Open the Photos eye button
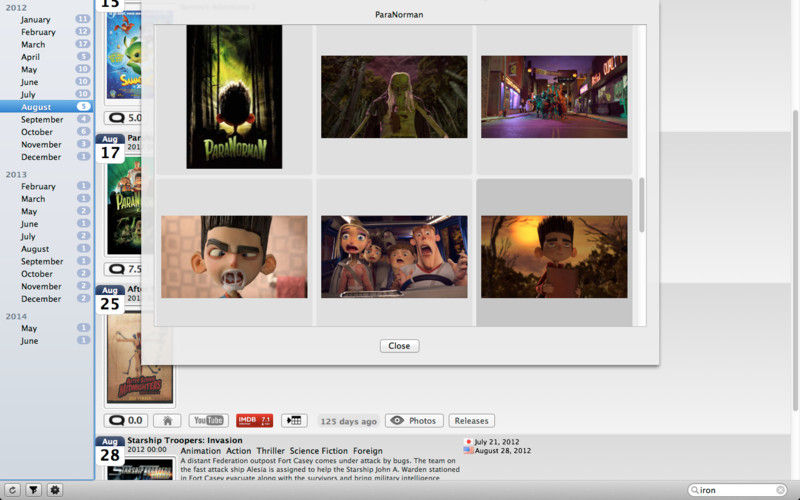 [x=414, y=421]
